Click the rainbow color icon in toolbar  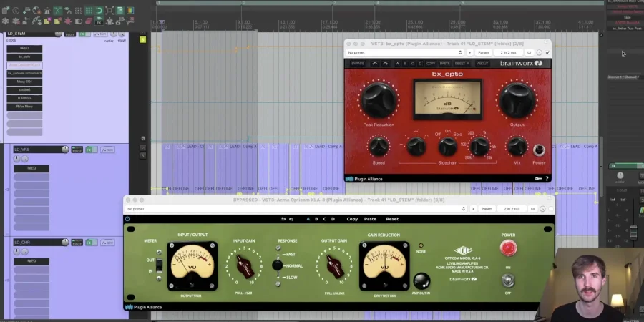(130, 10)
